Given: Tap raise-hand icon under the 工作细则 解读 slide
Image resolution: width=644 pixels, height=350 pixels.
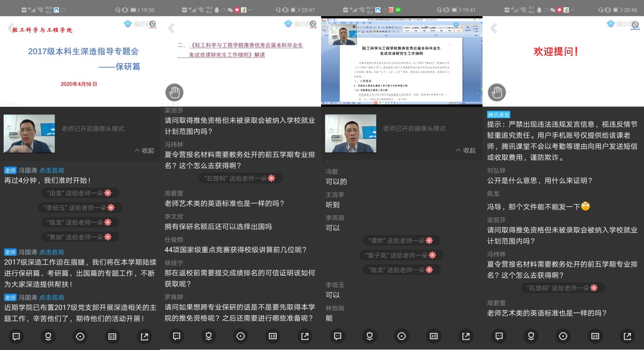Looking at the screenshot, I should point(174,92).
